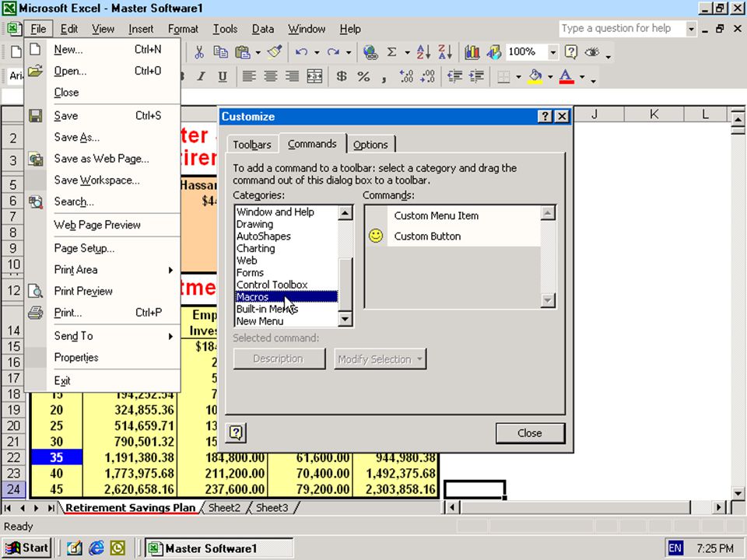Launch Internet Explorer from quick launch
This screenshot has height=560, width=747.
pyautogui.click(x=96, y=548)
